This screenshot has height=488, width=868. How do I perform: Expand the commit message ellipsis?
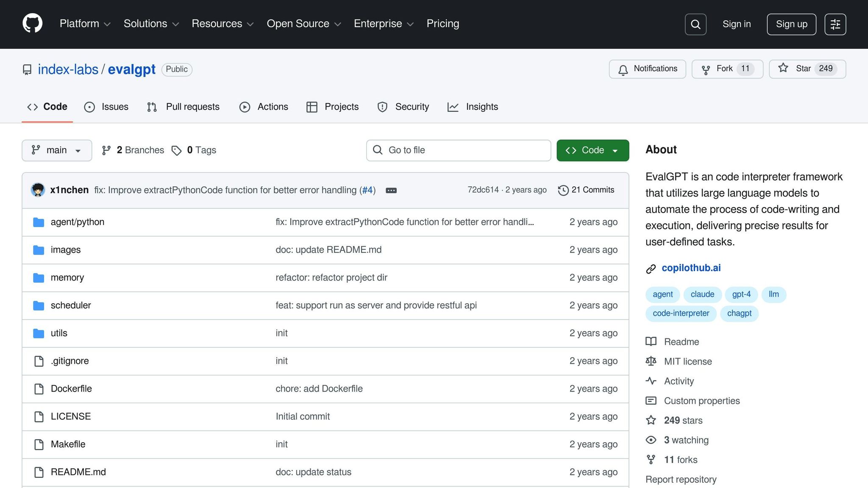(x=391, y=191)
